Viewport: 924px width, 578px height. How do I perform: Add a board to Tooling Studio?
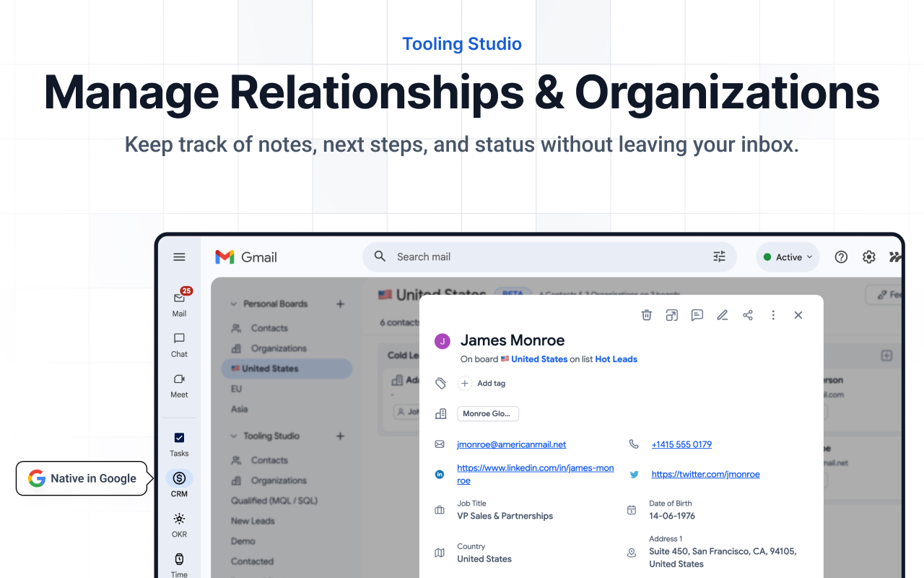click(x=340, y=436)
